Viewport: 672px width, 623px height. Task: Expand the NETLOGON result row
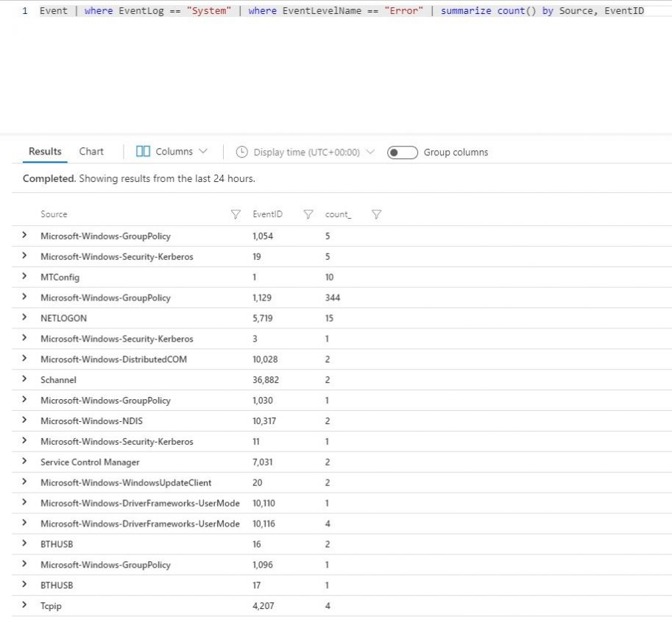pos(24,317)
